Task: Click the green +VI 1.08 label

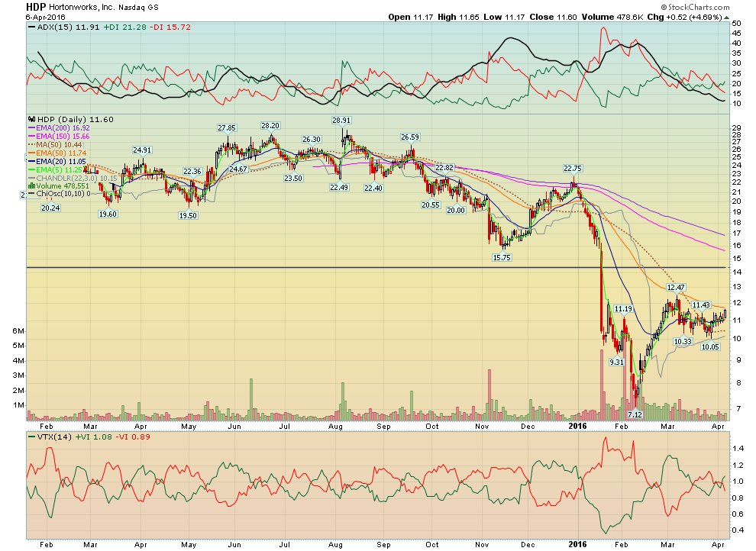Action: 92,437
